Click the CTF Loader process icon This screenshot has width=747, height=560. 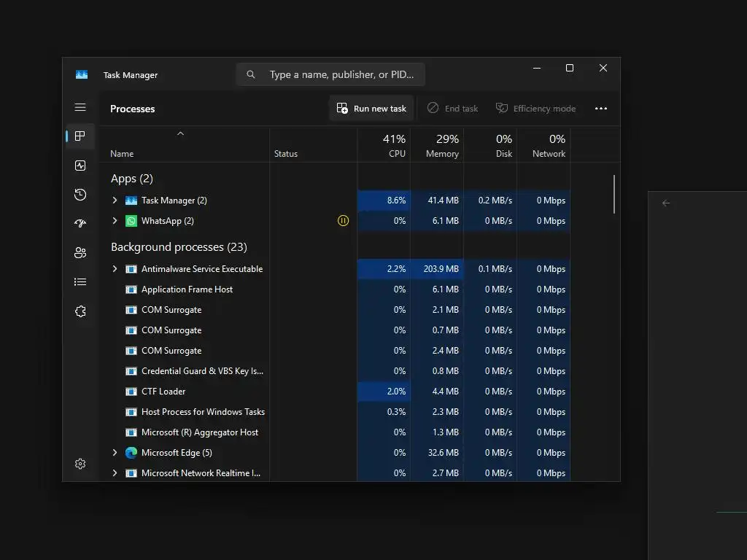coord(131,392)
